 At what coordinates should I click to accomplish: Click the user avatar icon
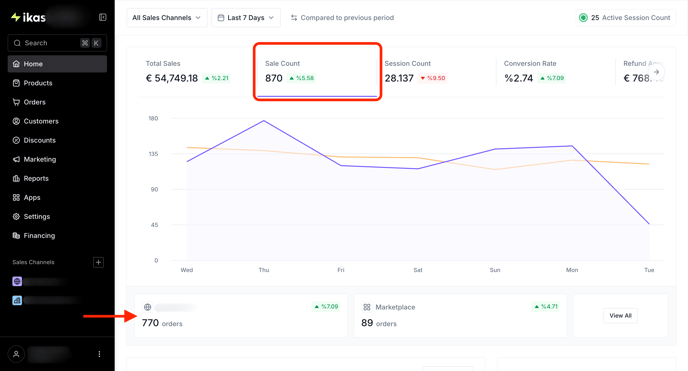click(16, 354)
